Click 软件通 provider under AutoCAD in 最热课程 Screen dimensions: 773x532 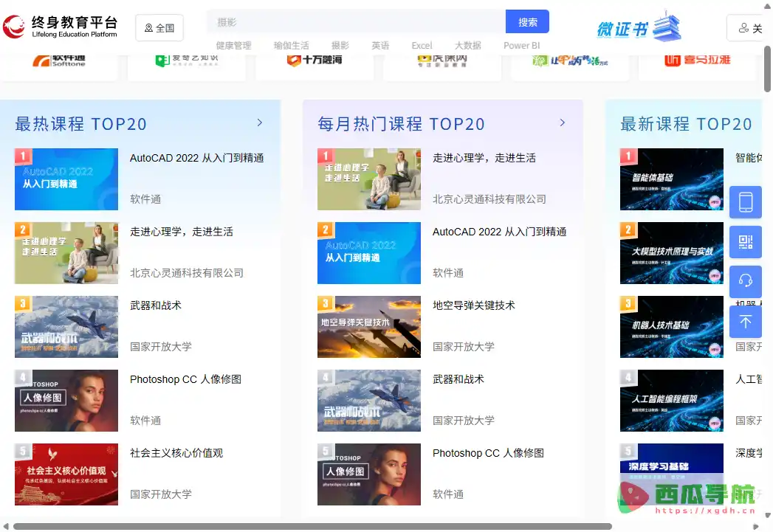pyautogui.click(x=145, y=199)
